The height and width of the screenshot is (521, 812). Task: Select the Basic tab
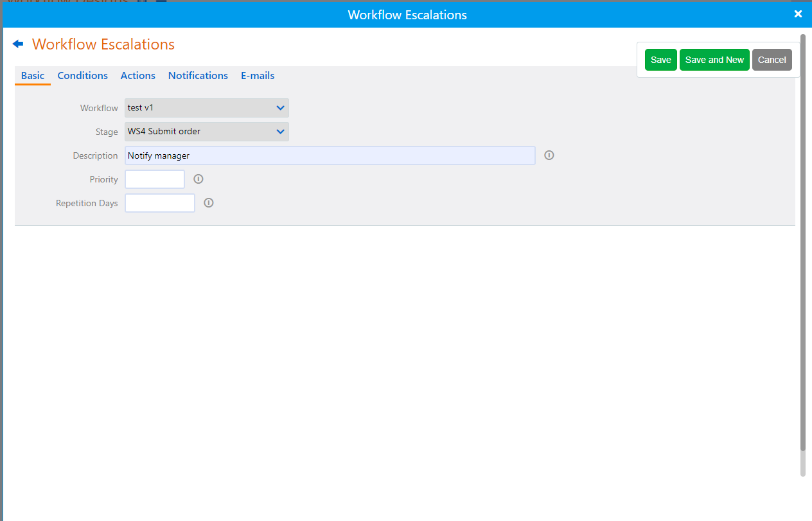(x=33, y=76)
